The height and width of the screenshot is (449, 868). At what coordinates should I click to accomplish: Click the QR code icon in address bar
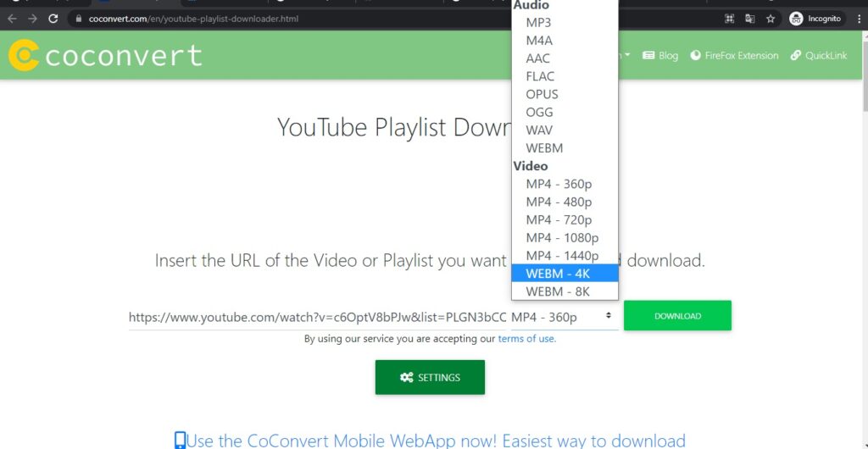coord(730,19)
